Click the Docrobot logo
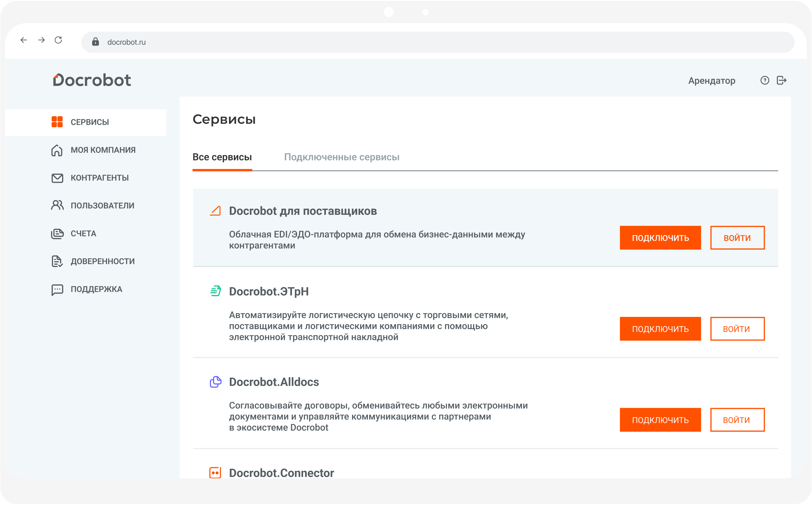Screen dimensions: 812x505 pyautogui.click(x=92, y=80)
